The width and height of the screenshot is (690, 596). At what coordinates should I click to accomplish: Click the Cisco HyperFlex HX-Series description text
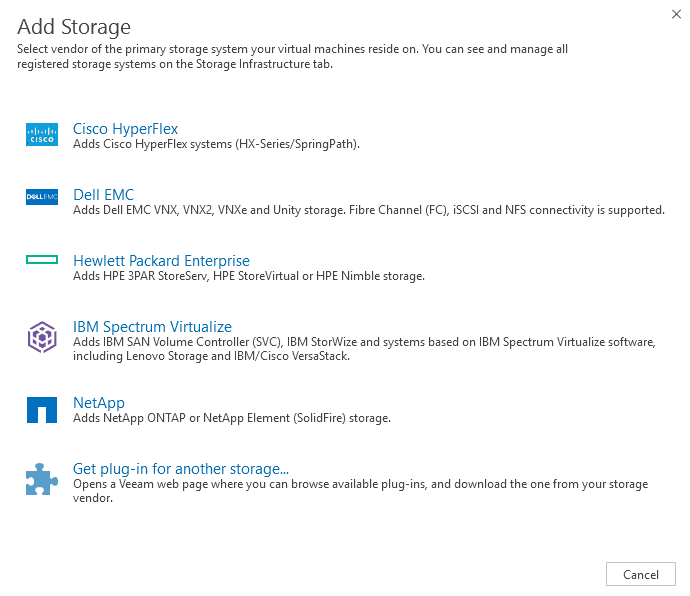coord(217,144)
